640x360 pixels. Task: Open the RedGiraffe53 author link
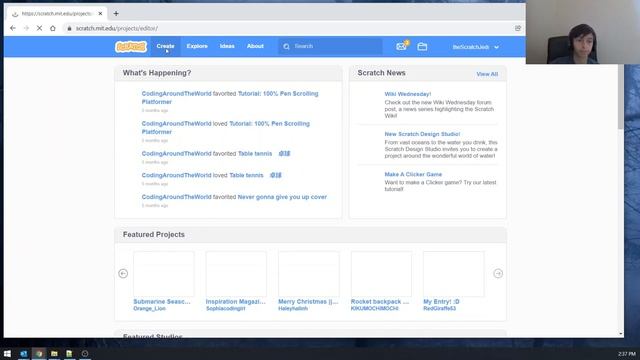click(x=439, y=309)
